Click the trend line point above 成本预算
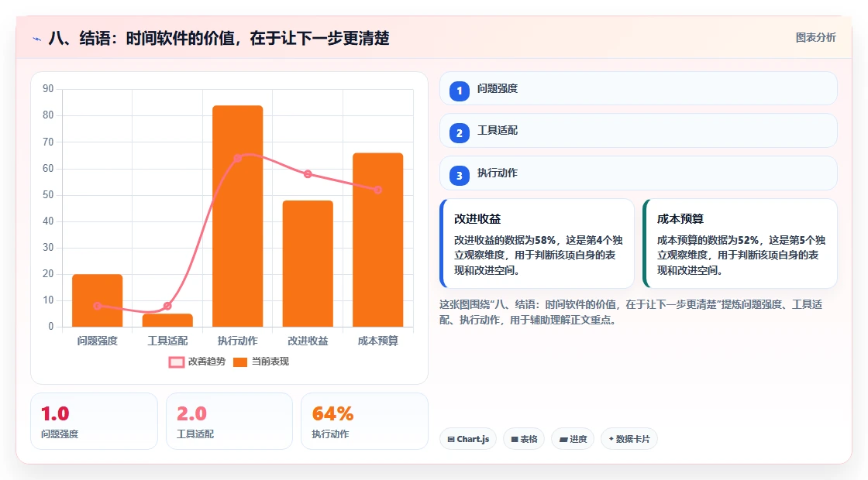The height and width of the screenshot is (480, 868). [378, 190]
